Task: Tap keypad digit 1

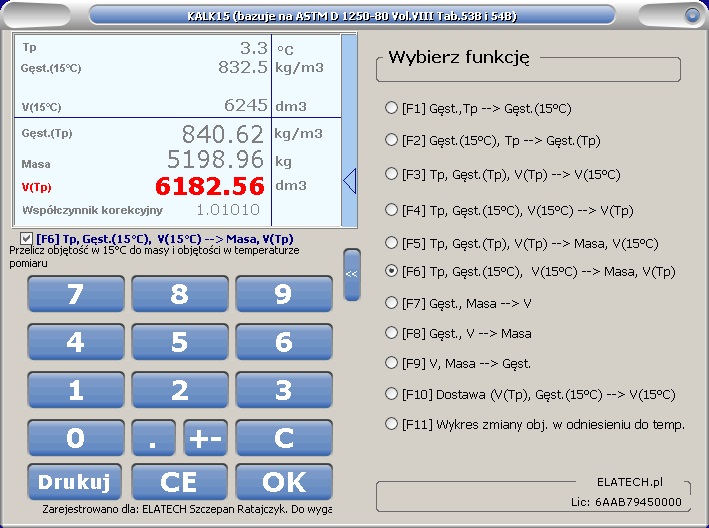Action: (76, 390)
